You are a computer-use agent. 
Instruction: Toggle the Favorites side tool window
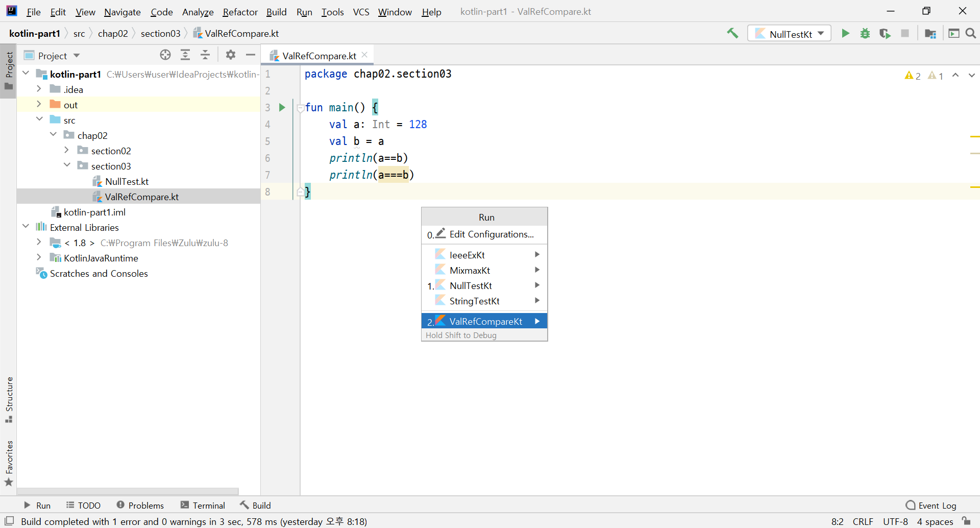click(x=9, y=463)
